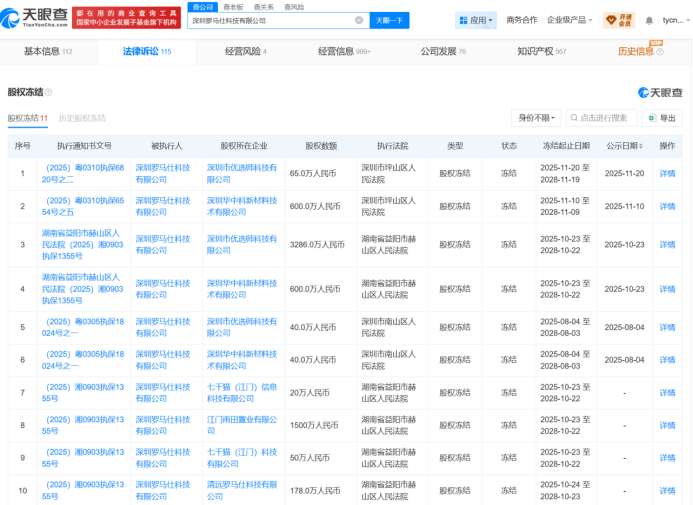The image size is (693, 505).
Task: Click the 天眼一下 search button
Action: click(x=389, y=20)
